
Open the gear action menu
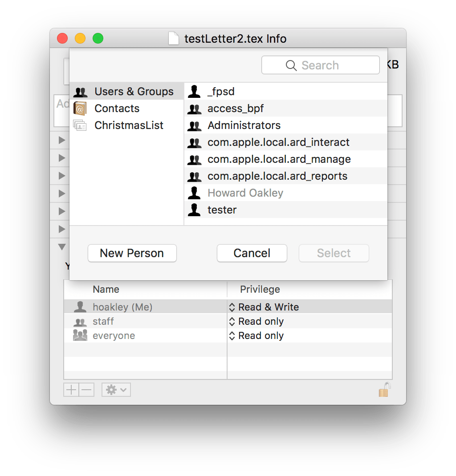116,390
